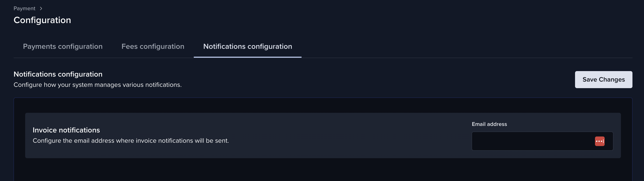Click the Notifications configuration section heading
The width and height of the screenshot is (644, 181).
point(58,74)
